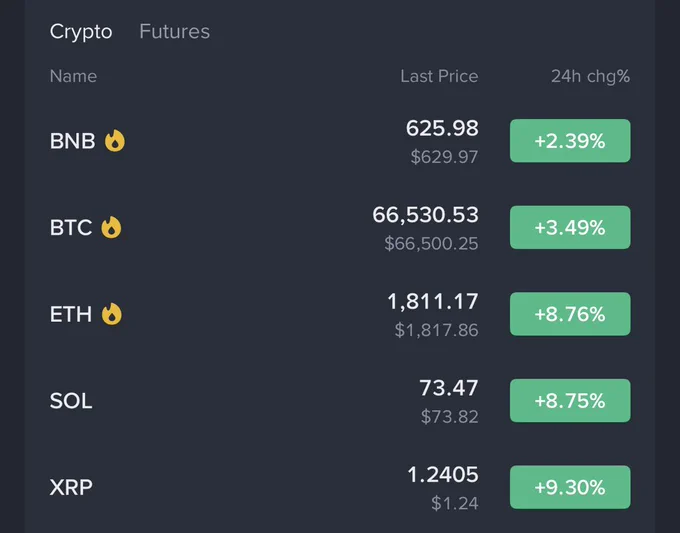
Task: Open the BTC coin row
Action: click(340, 227)
